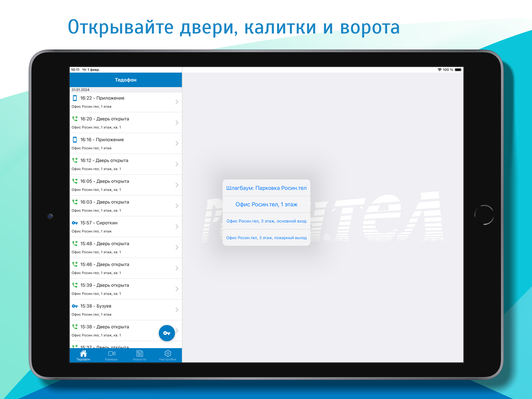This screenshot has width=532, height=399.
Task: Click call icon of 16:20 Дверь открыта
Action: 75,119
